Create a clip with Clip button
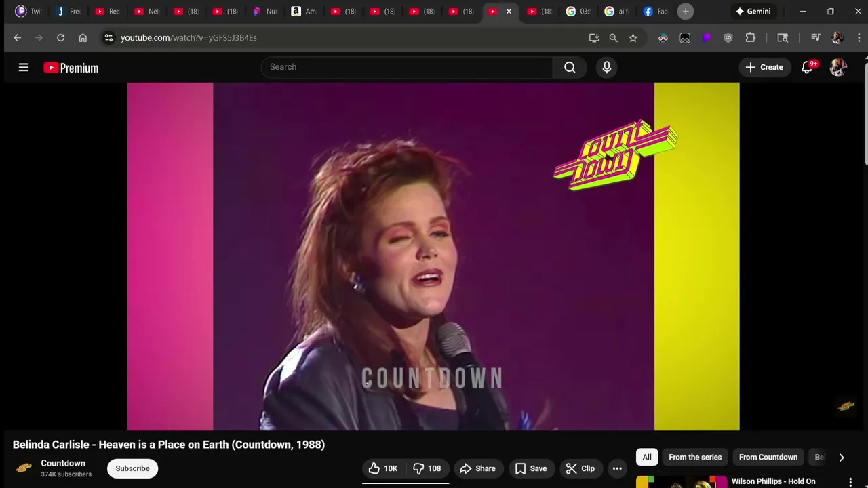 pos(580,468)
